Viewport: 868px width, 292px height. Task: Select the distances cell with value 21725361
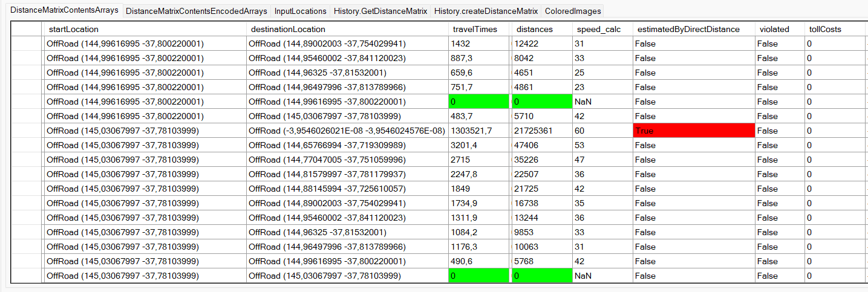point(541,131)
